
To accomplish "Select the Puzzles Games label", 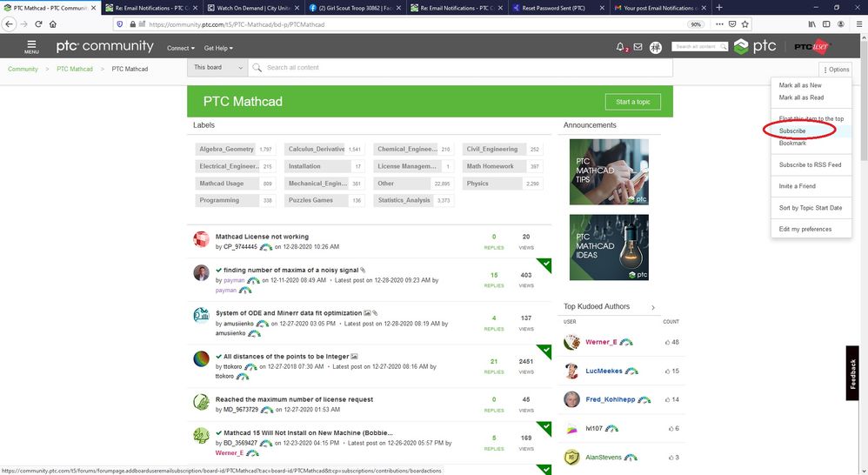I will [x=310, y=200].
